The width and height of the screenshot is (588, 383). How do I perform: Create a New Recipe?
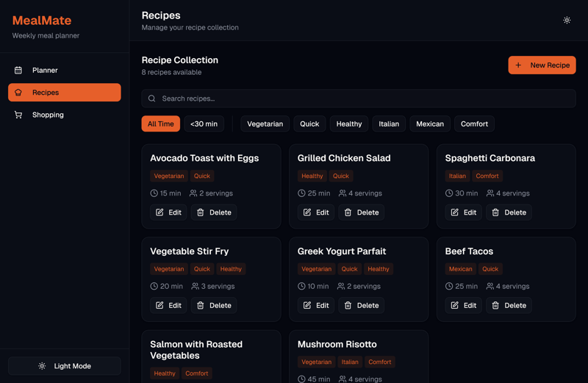coord(542,65)
